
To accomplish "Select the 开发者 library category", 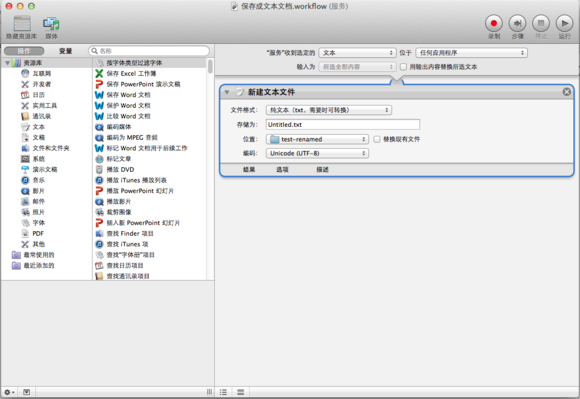I will tap(36, 84).
